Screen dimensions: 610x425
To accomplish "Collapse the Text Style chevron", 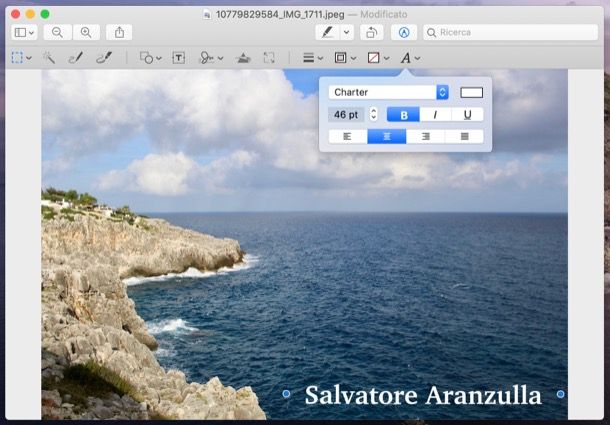I will point(417,58).
